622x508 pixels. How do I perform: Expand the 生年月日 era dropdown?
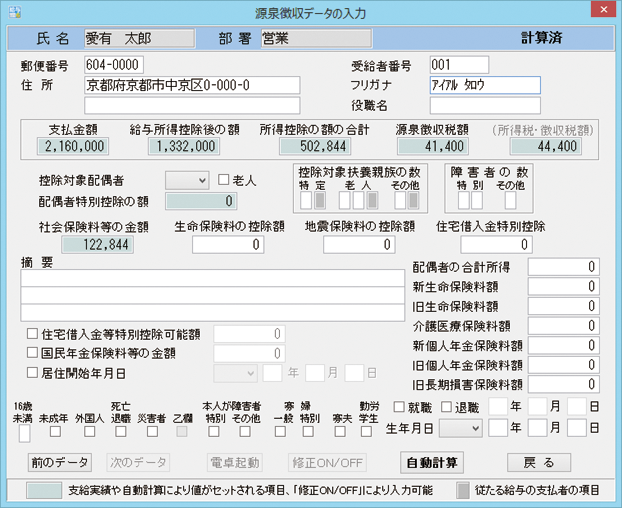point(460,427)
